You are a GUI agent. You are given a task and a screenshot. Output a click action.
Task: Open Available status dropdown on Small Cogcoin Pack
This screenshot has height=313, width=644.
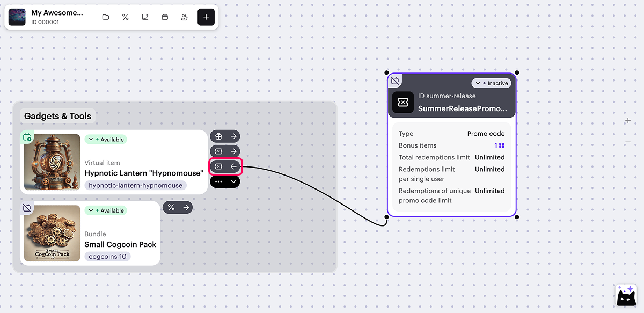[x=106, y=210]
